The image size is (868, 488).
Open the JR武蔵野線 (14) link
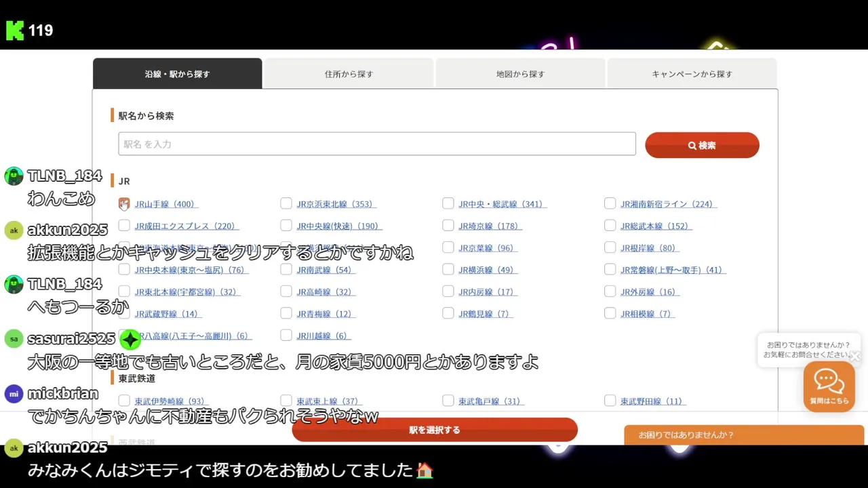(168, 314)
